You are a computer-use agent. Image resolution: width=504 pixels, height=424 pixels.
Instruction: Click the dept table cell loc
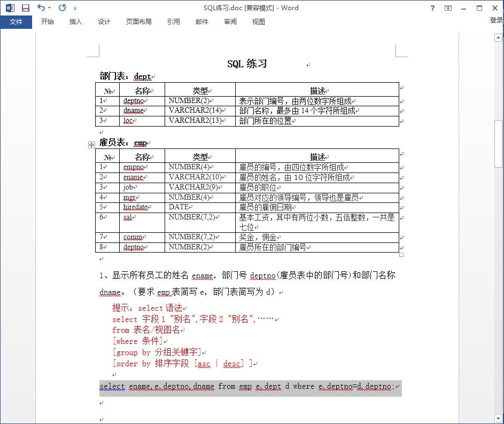click(x=142, y=121)
